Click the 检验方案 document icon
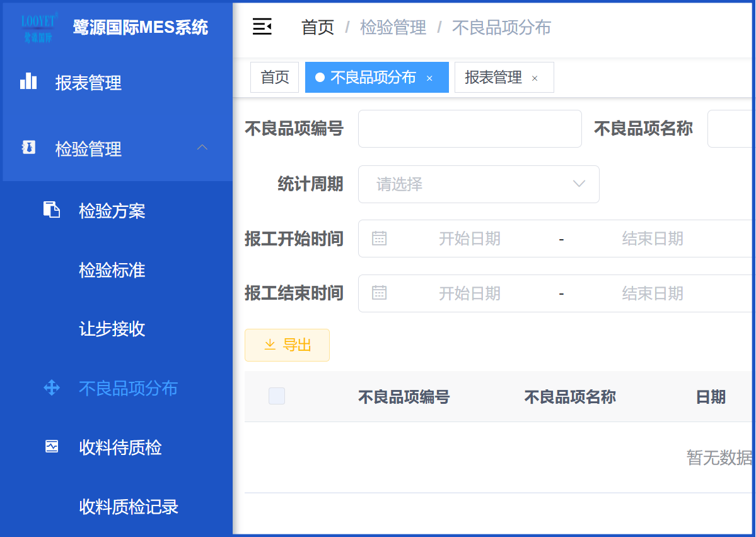Viewport: 756px width, 537px height. coord(52,210)
